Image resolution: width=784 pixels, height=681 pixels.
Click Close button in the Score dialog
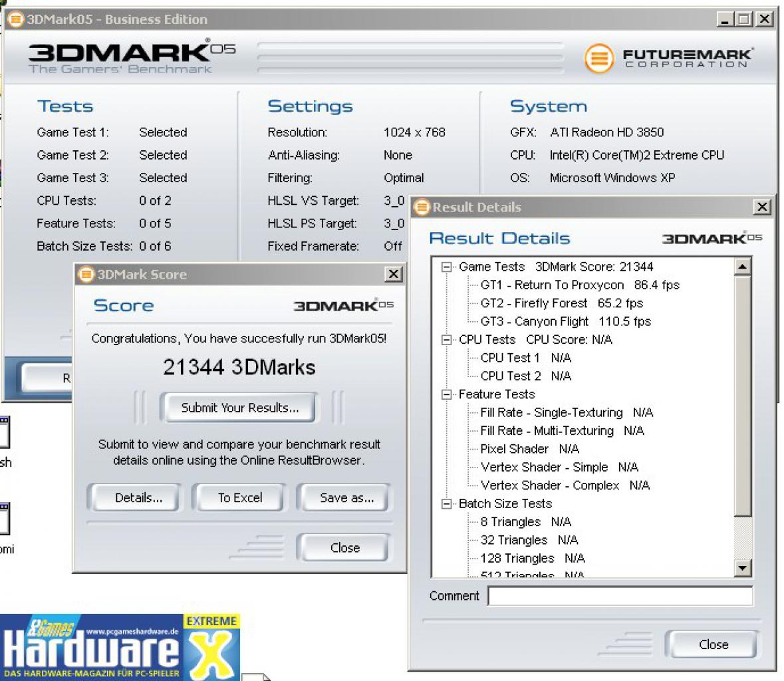[x=345, y=547]
